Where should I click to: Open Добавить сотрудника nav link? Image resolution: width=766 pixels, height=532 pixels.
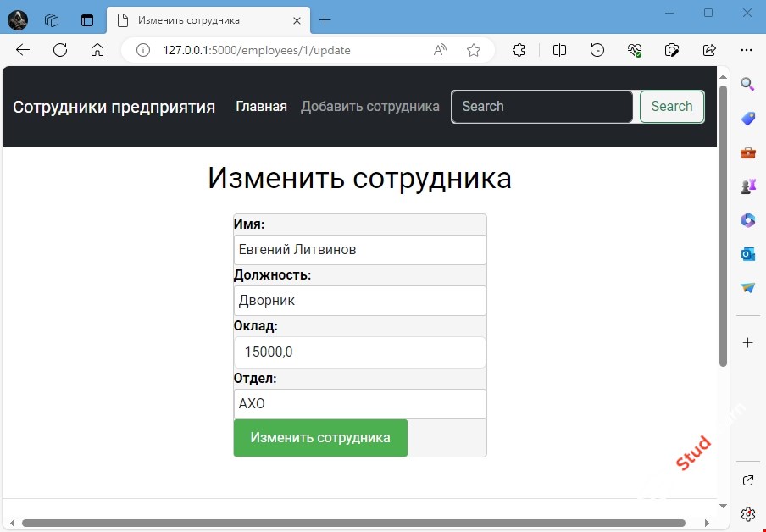(370, 107)
